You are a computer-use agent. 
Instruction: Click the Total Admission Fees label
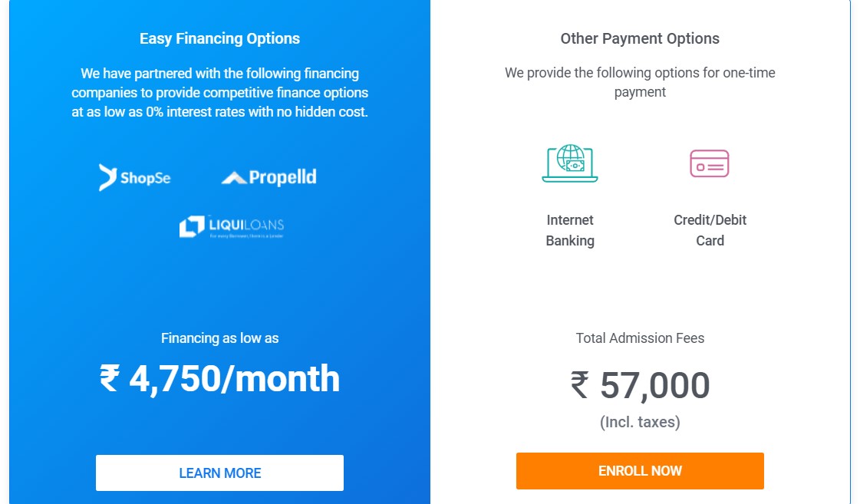click(640, 338)
